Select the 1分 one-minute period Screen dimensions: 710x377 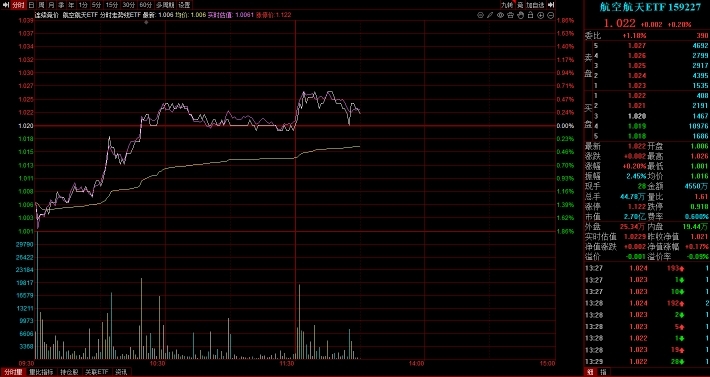pyautogui.click(x=83, y=5)
